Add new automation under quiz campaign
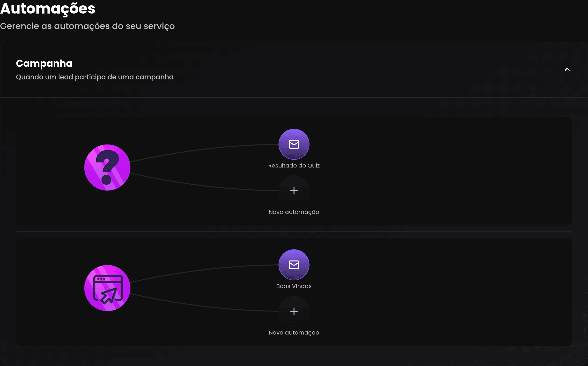 [x=294, y=191]
